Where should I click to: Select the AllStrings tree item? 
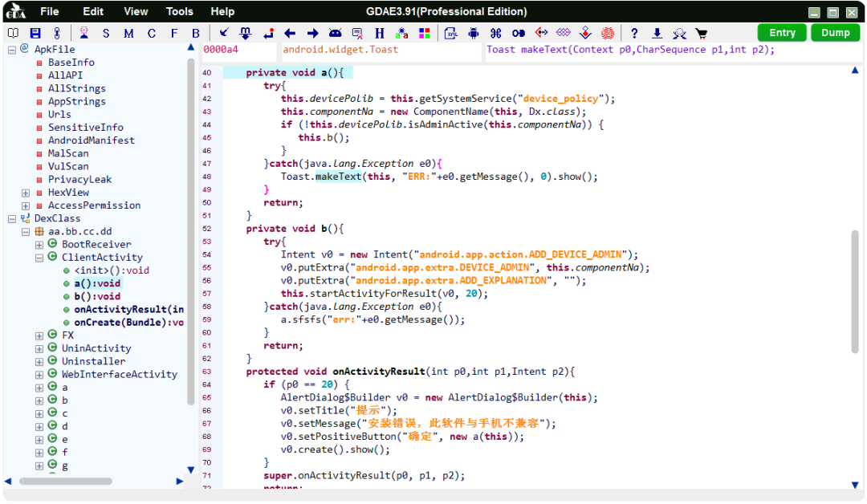click(x=77, y=88)
